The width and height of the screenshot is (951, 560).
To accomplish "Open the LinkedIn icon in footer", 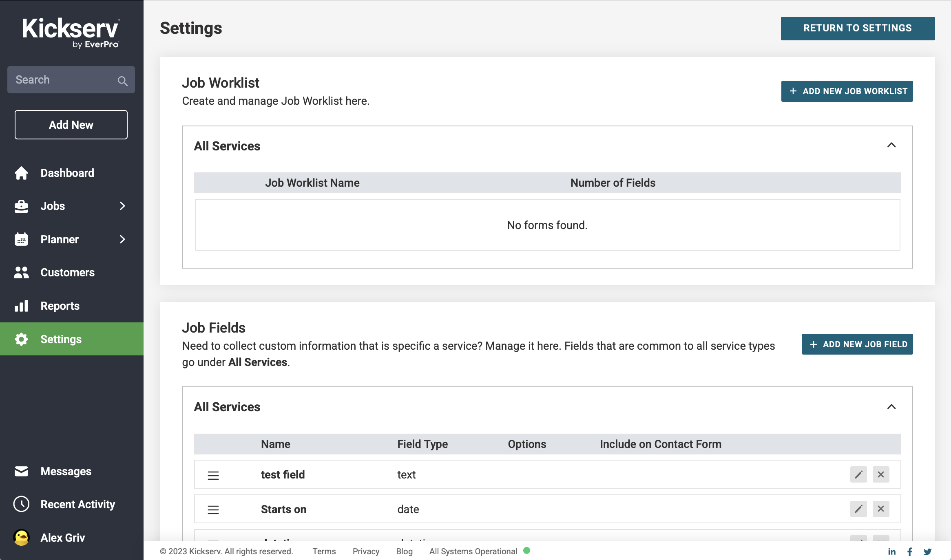I will click(x=892, y=551).
